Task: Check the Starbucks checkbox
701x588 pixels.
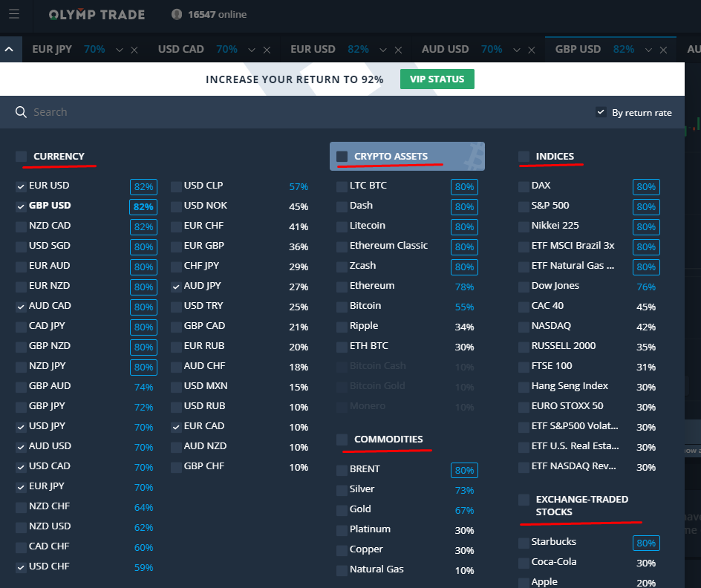Action: click(x=524, y=543)
